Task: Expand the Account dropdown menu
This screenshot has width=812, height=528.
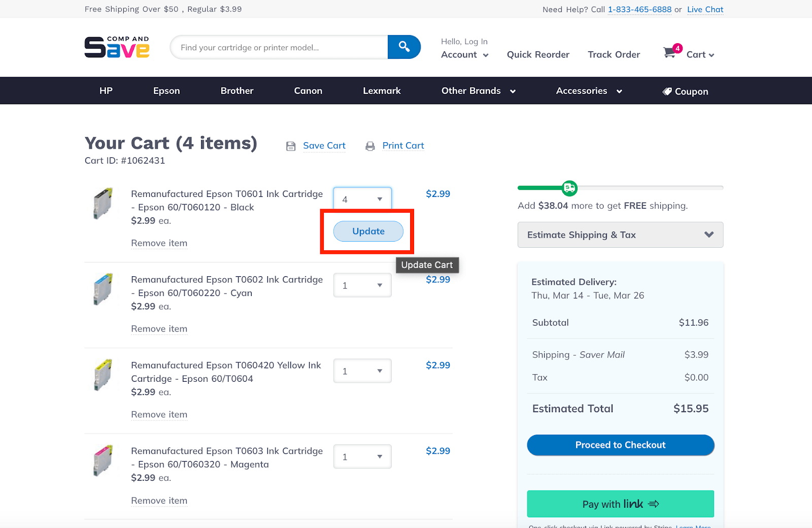Action: point(464,55)
